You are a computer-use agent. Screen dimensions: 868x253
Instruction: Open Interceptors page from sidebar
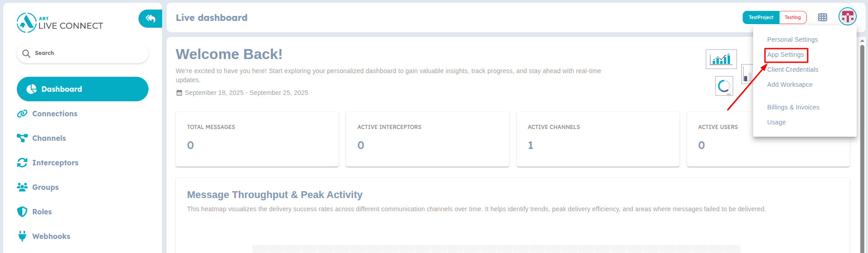pos(55,163)
